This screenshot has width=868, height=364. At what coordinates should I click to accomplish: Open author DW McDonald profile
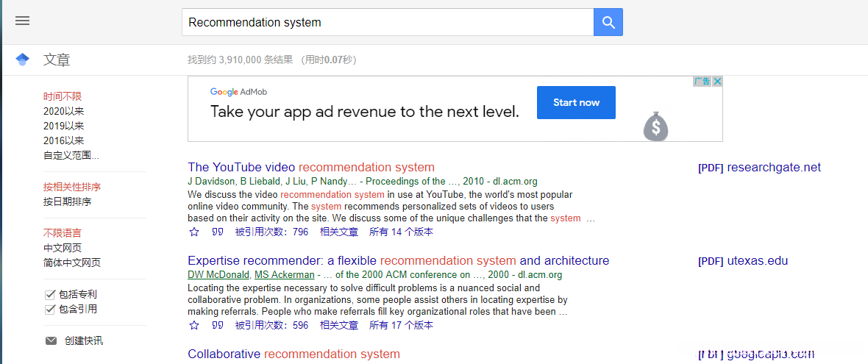point(219,275)
